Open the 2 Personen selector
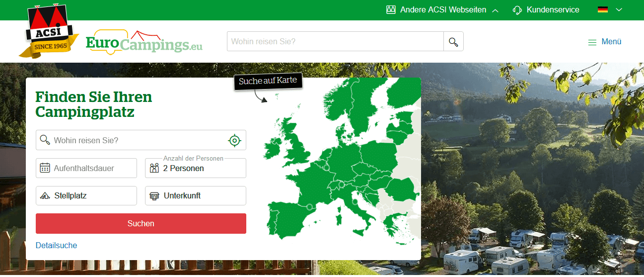Screen dimensions: 644x277 point(196,168)
